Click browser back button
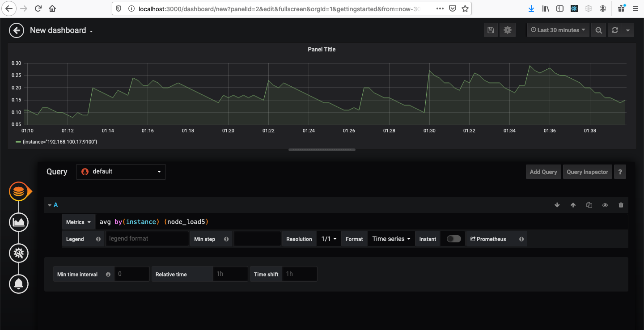Viewport: 644px width, 330px height. tap(9, 8)
